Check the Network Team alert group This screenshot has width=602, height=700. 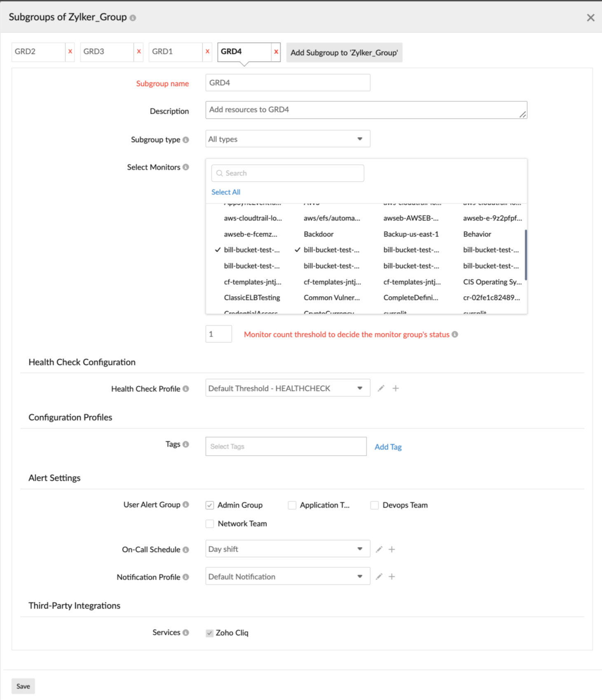pos(210,524)
